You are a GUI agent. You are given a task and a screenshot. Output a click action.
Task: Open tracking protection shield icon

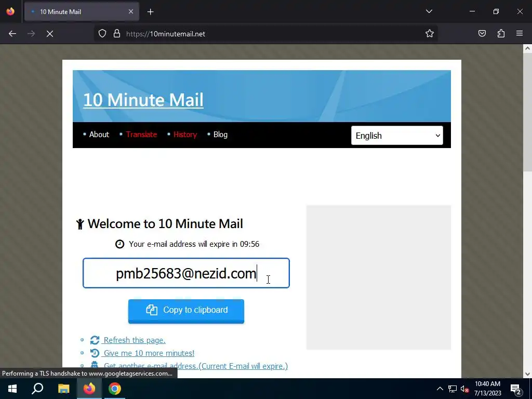click(x=102, y=34)
